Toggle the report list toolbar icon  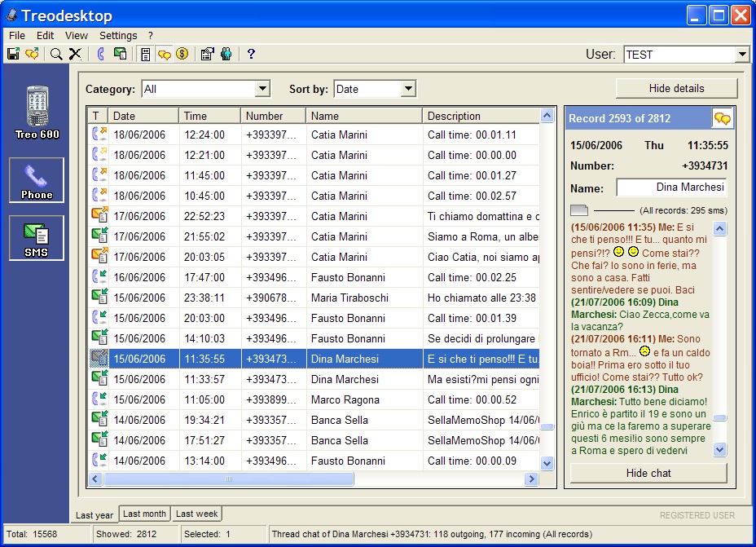pos(147,54)
